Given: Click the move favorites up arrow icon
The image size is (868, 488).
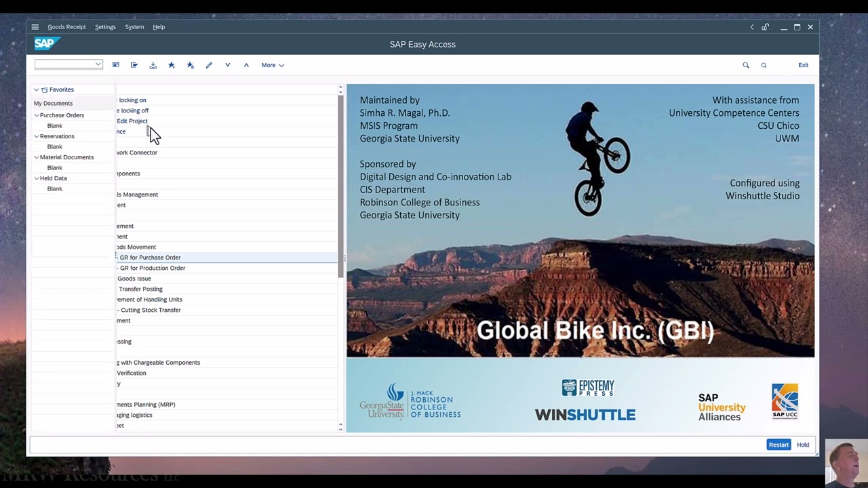Looking at the screenshot, I should [246, 65].
